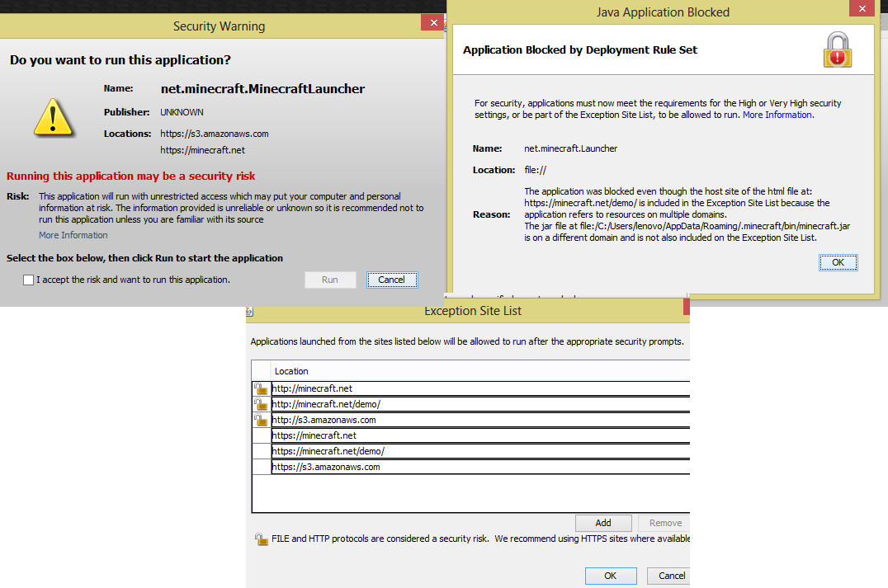Image resolution: width=888 pixels, height=588 pixels.
Task: Click 'Application Blocked by Deployment Rule Set' heading
Action: 580,49
